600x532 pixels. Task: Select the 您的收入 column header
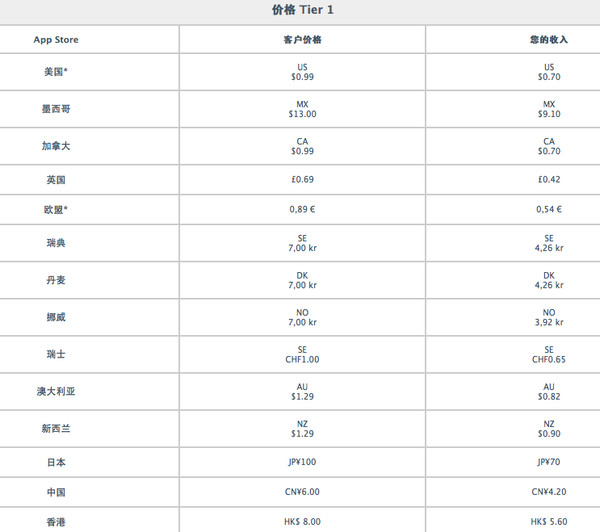[x=549, y=40]
